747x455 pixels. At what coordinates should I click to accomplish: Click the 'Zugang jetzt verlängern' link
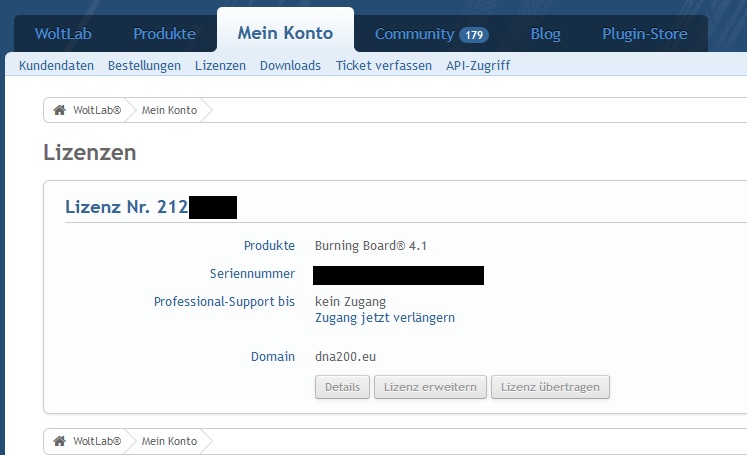click(385, 318)
